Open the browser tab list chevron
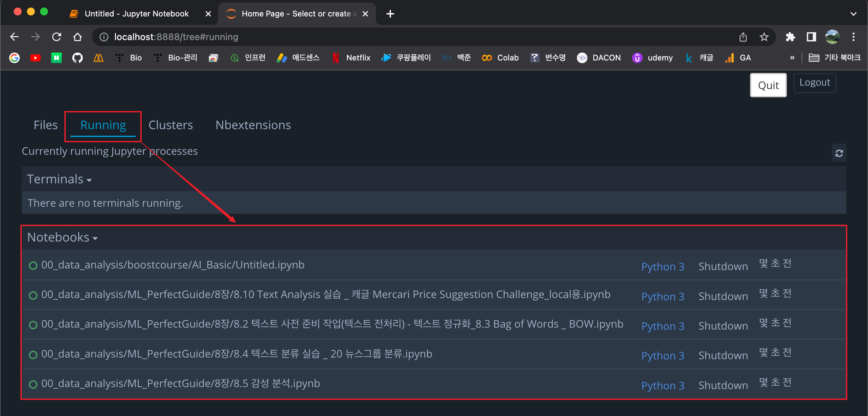Screen dimensions: 868x416 coord(853,13)
